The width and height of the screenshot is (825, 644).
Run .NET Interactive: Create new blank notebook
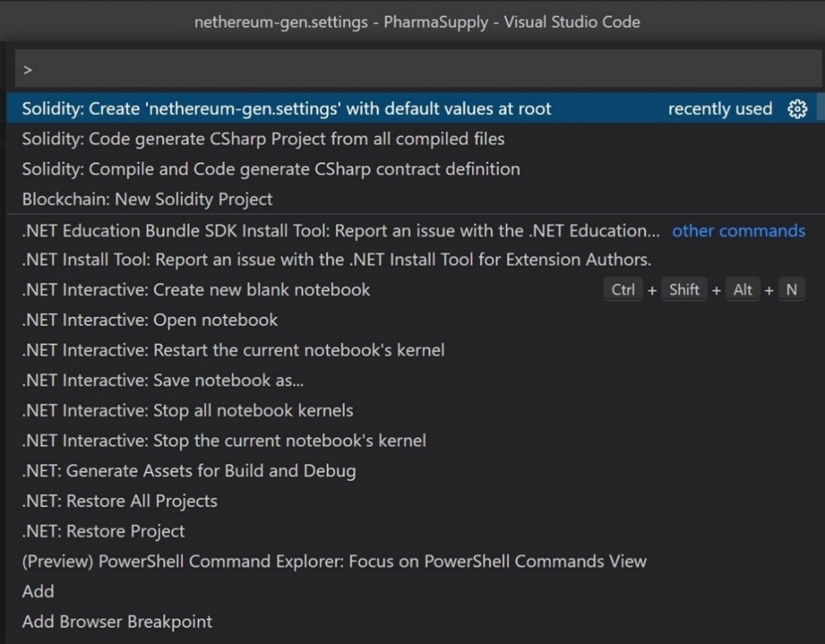point(196,290)
